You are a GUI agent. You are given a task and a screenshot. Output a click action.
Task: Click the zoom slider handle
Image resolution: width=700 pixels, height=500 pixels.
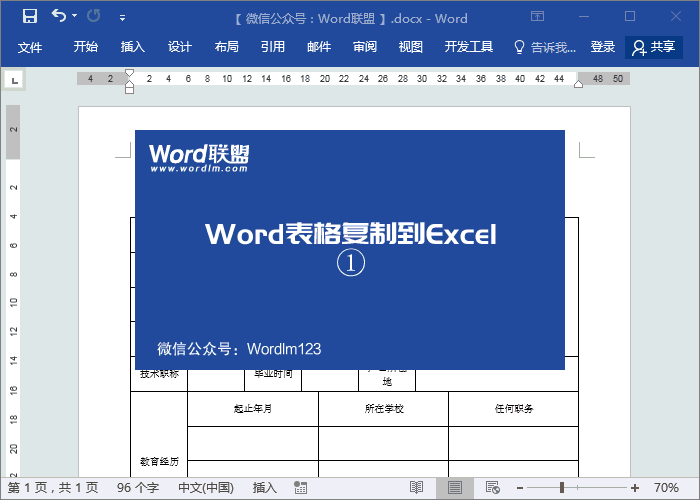click(562, 488)
